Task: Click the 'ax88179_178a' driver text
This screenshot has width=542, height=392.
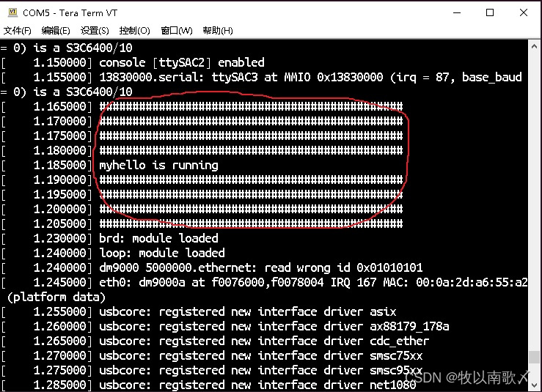Action: [x=409, y=326]
